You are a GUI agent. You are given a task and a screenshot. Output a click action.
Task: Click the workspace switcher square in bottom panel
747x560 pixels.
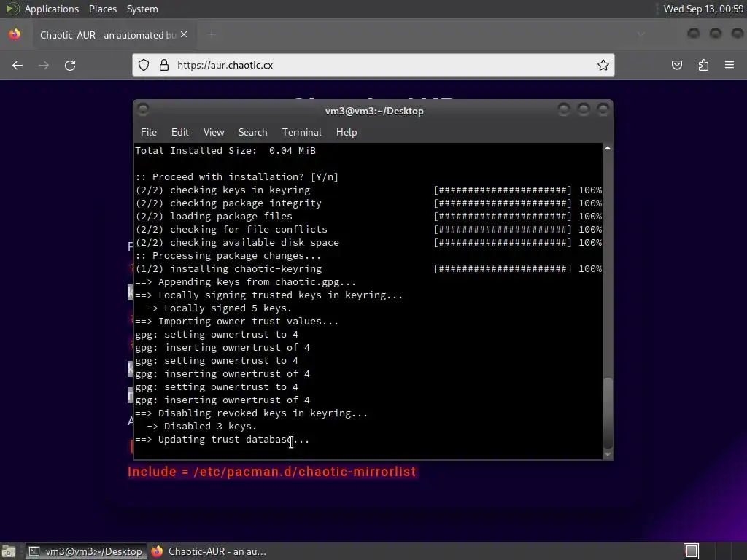tap(692, 551)
